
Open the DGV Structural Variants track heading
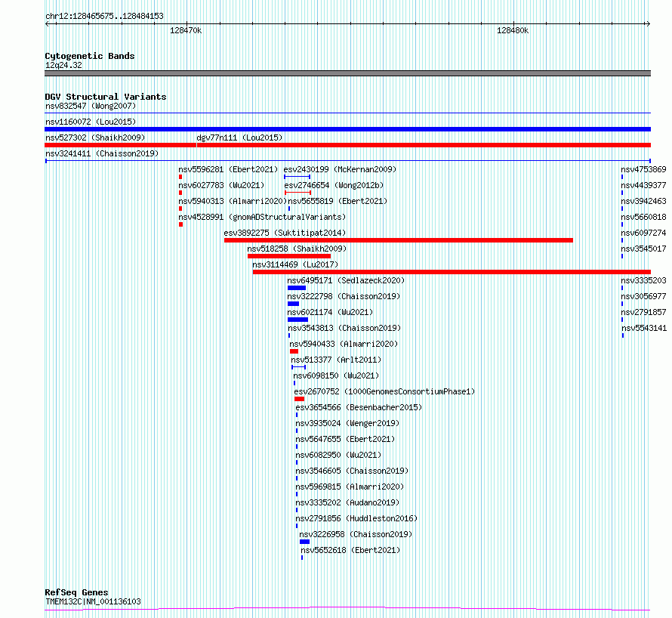click(x=106, y=97)
